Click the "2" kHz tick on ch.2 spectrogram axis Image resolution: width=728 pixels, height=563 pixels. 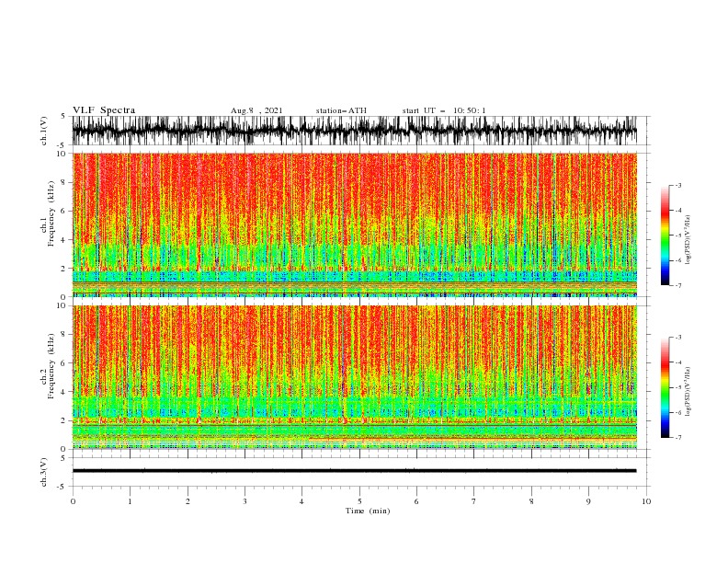click(x=63, y=420)
